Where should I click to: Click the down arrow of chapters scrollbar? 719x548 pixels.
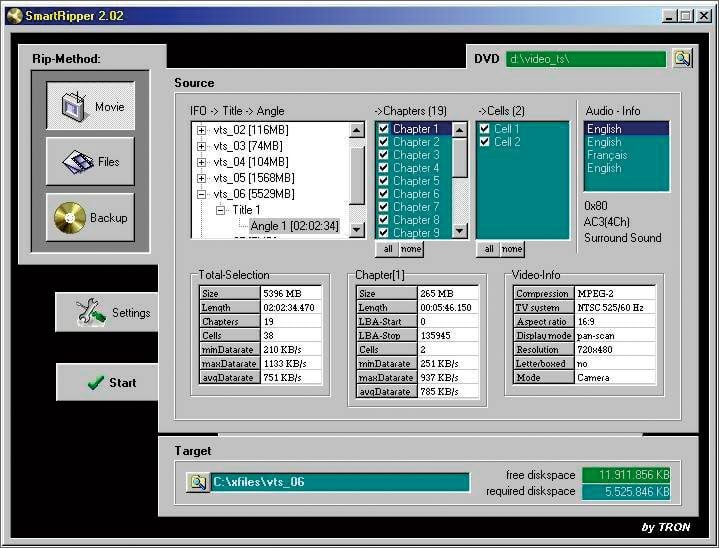(x=459, y=230)
